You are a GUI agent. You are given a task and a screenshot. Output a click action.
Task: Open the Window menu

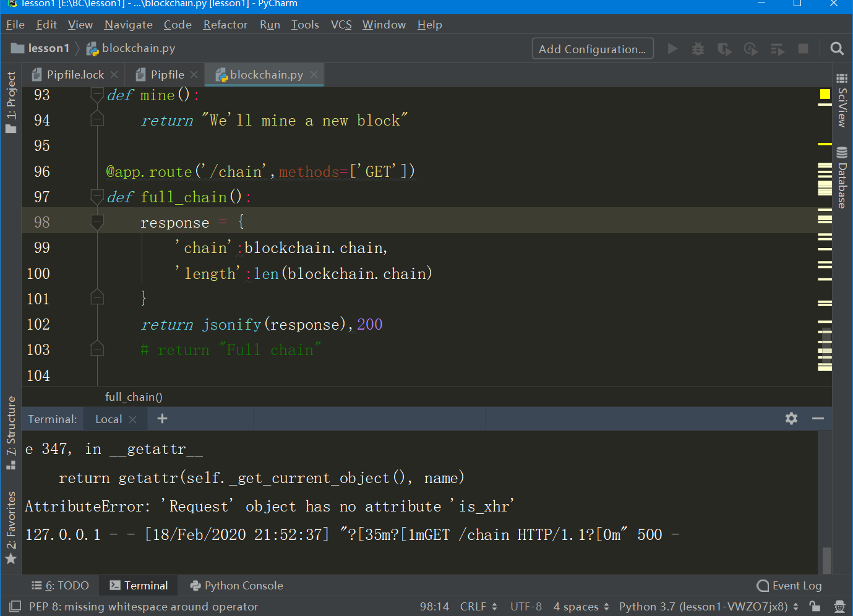[x=384, y=25]
